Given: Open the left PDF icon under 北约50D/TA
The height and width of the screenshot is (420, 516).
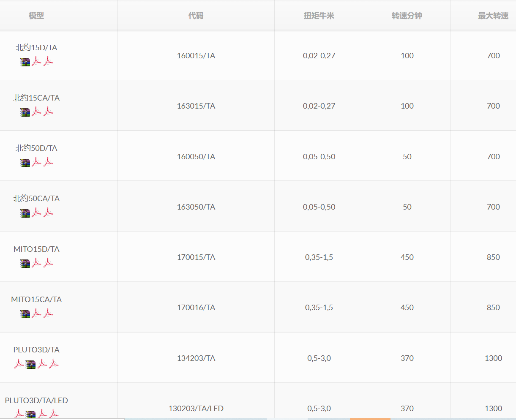Looking at the screenshot, I should point(37,162).
